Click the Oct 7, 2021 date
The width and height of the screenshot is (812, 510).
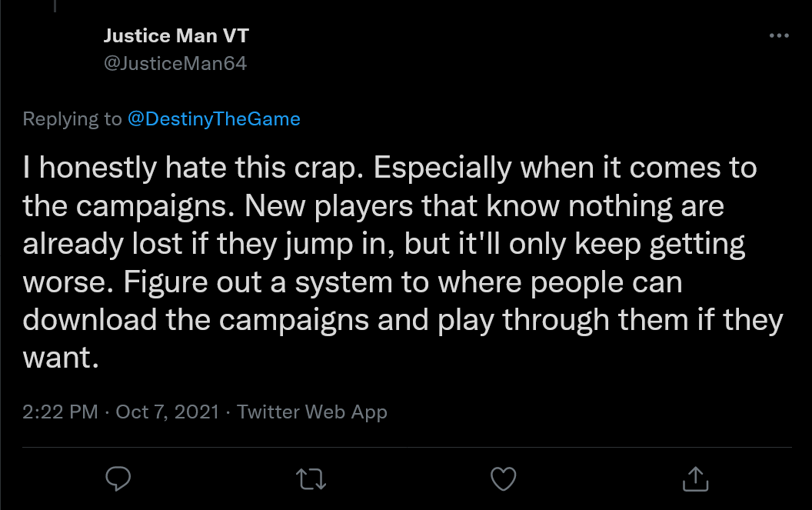point(168,412)
